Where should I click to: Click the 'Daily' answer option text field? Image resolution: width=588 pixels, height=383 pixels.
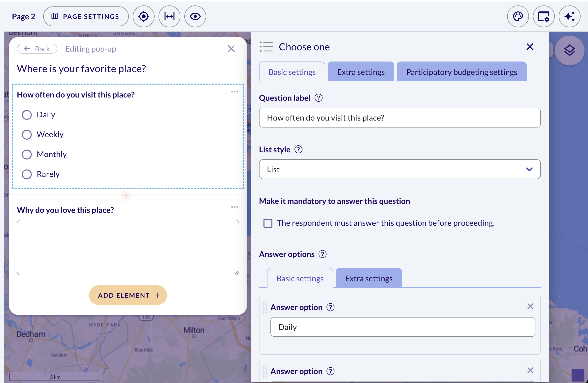click(x=403, y=327)
